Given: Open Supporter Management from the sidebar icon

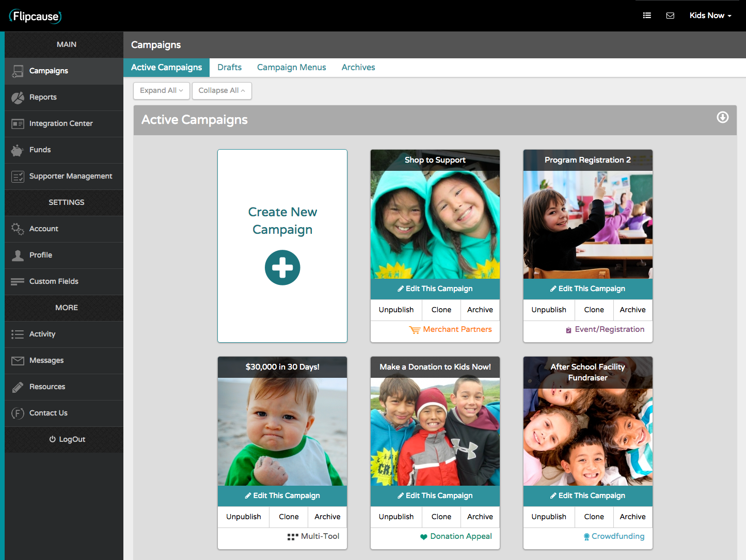Looking at the screenshot, I should click(x=17, y=176).
